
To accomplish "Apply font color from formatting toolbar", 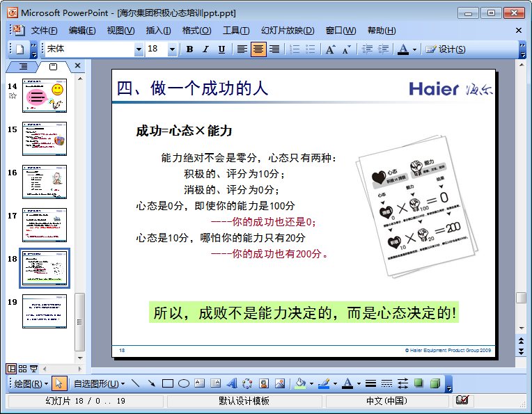I will click(402, 49).
